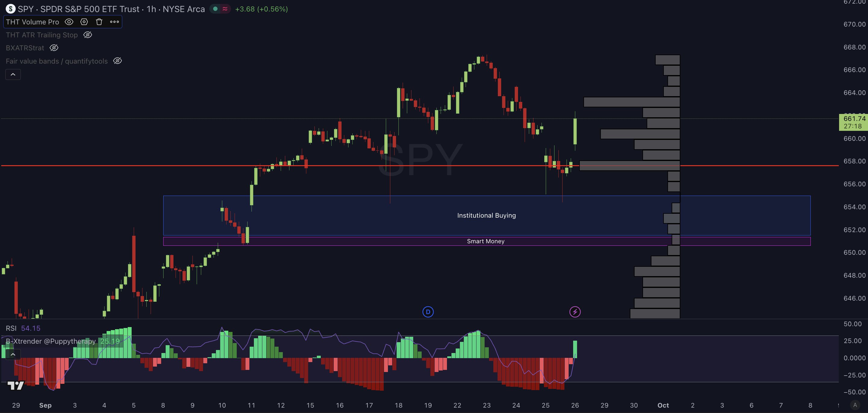Show the THT ATR Trailing Stop indicator
868x413 pixels.
click(x=88, y=35)
